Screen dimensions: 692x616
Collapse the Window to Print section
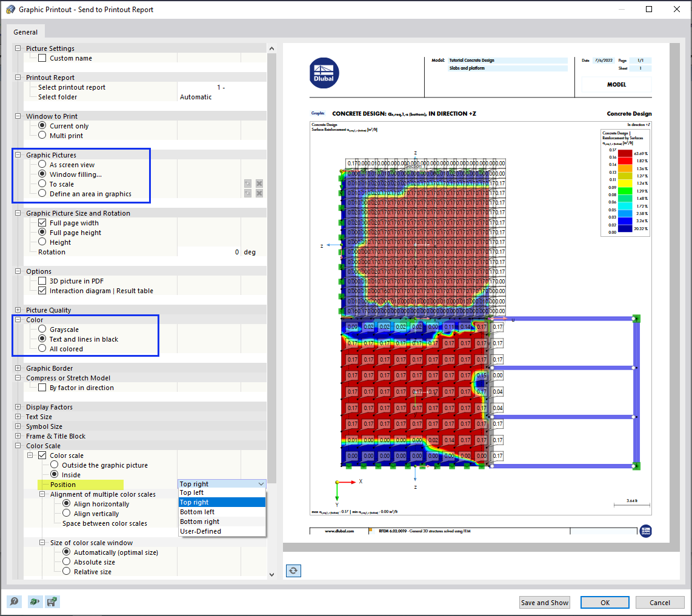coord(18,116)
